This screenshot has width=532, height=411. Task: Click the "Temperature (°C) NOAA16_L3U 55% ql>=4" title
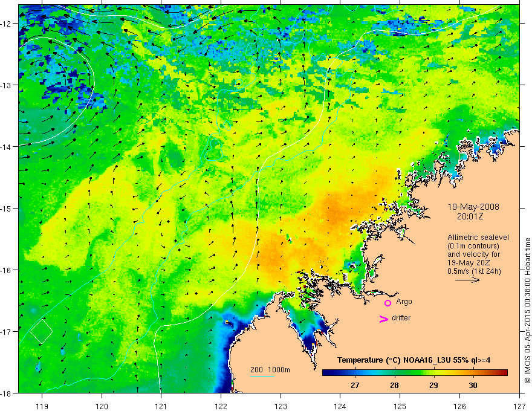pyautogui.click(x=414, y=360)
